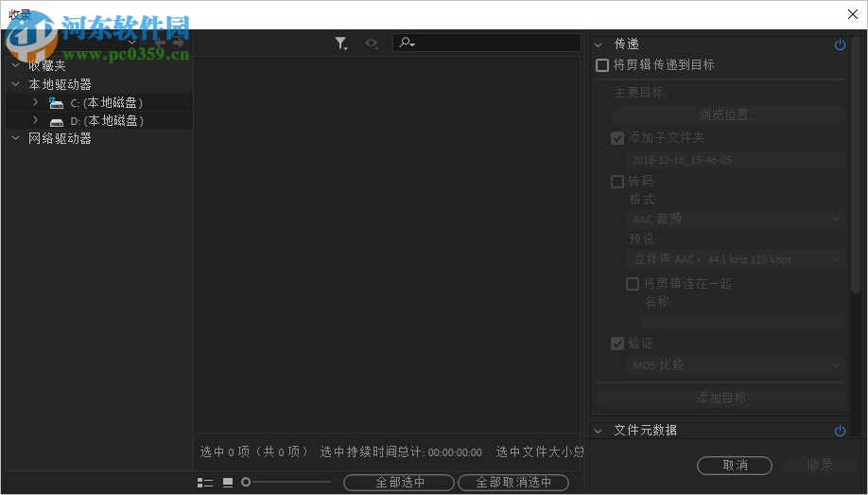Click the 选中持续时间总计 duration text
This screenshot has width=868, height=495.
tap(401, 452)
